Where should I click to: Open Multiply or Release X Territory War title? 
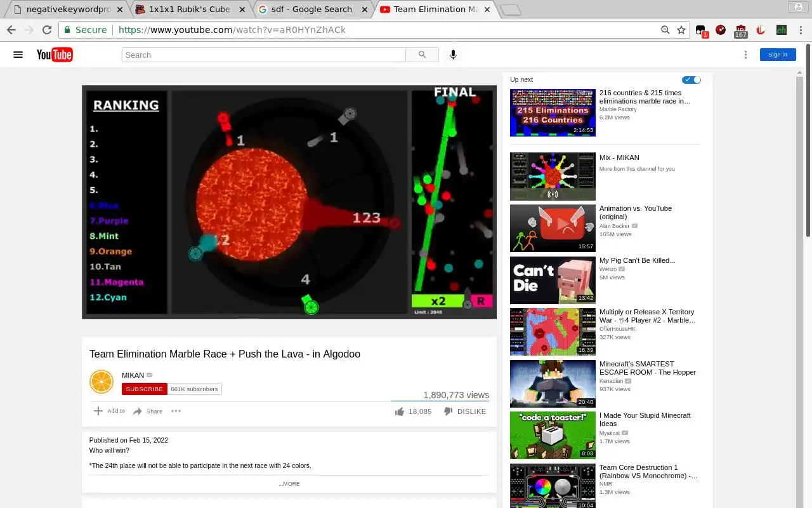[647, 316]
